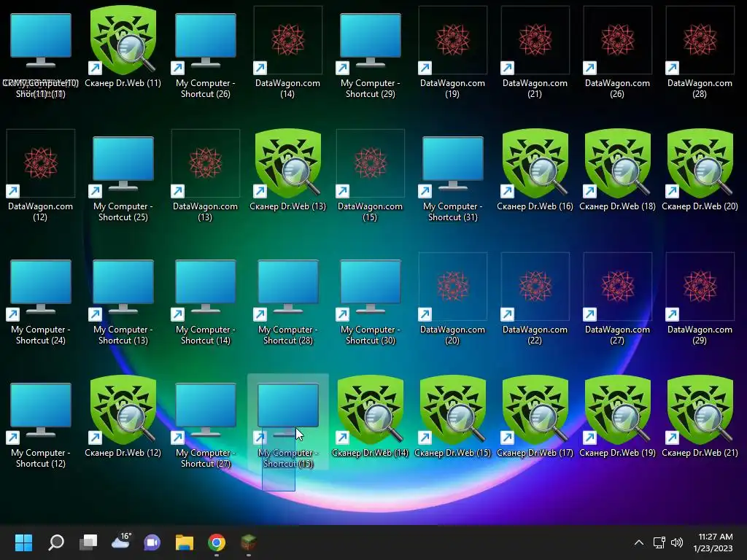Select Сканер Dr.Web (15) icon
747x560 pixels.
[x=452, y=416]
